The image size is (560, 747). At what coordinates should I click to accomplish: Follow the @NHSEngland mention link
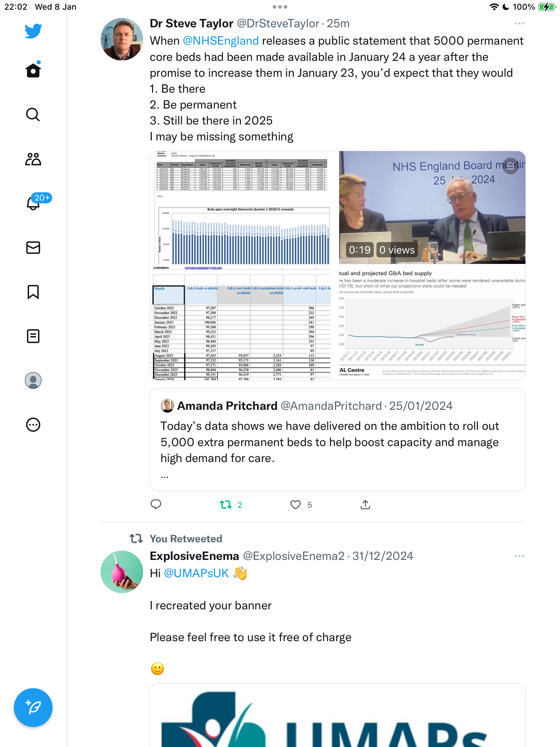pyautogui.click(x=221, y=41)
